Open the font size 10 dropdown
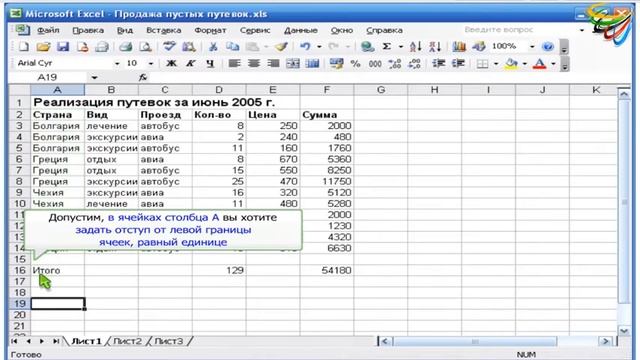640x360 pixels. 151,64
